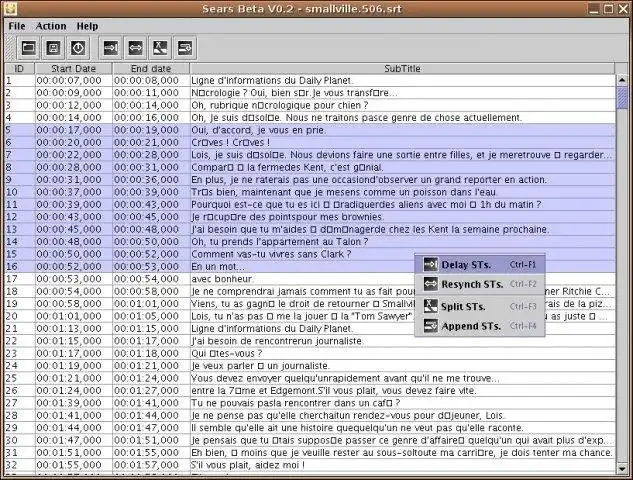The image size is (633, 480).
Task: Choose Resynch STs. in the context menu
Action: point(480,284)
